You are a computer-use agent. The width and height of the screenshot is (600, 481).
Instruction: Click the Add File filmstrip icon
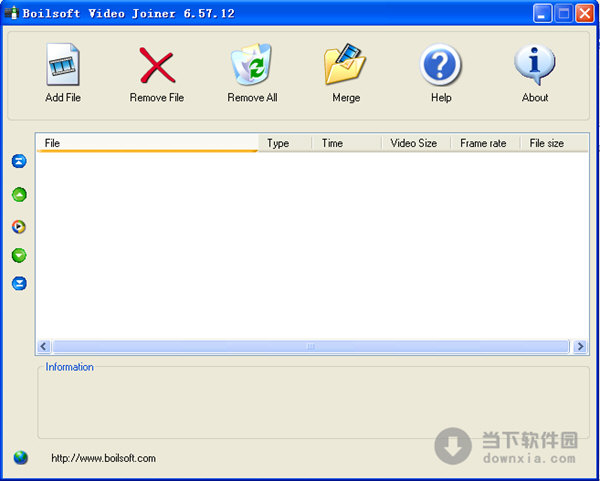point(63,64)
